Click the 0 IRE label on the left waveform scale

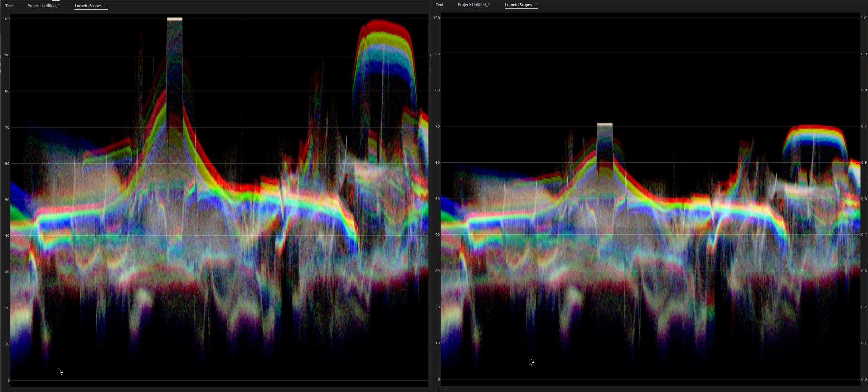pyautogui.click(x=9, y=381)
